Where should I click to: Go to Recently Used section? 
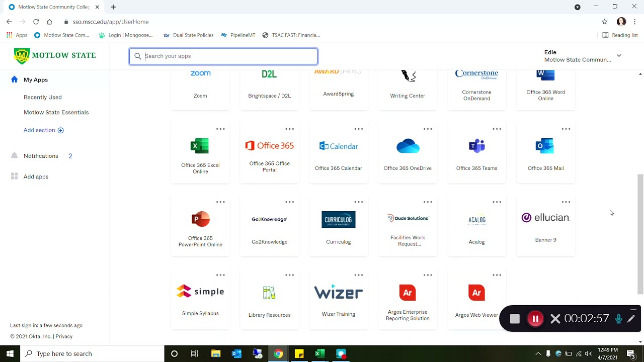pos(43,97)
